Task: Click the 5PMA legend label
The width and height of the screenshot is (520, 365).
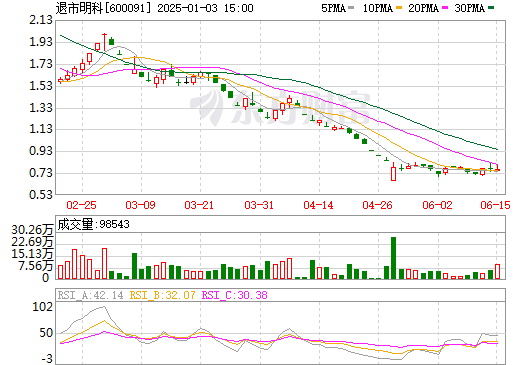Action: click(x=333, y=8)
